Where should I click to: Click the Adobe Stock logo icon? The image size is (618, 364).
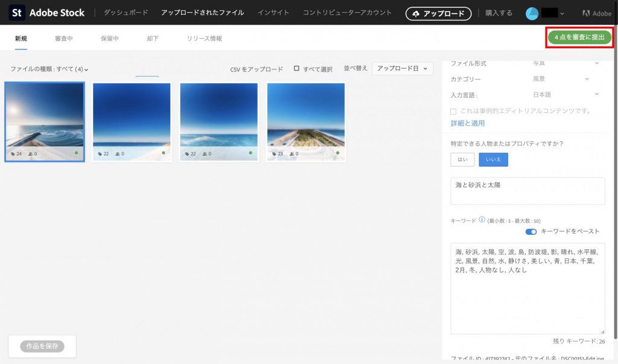coord(17,13)
